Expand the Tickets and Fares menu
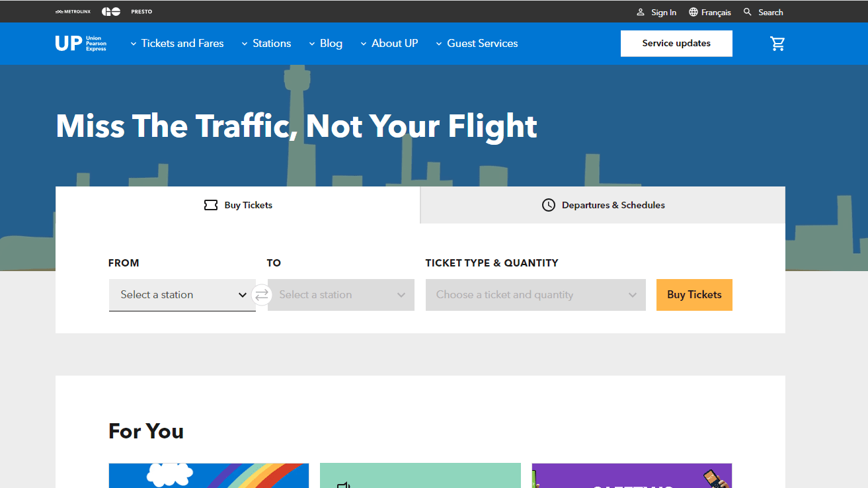Viewport: 868px width, 488px height. [x=177, y=44]
